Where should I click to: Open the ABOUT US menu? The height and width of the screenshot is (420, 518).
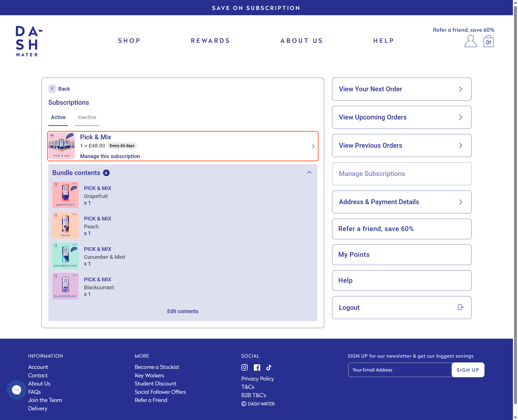tap(301, 41)
